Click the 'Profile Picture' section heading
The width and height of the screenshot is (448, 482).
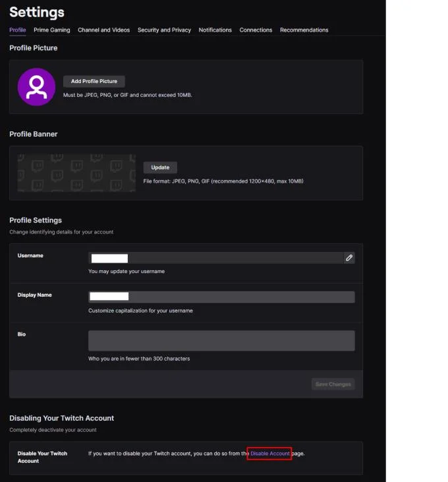coord(34,48)
